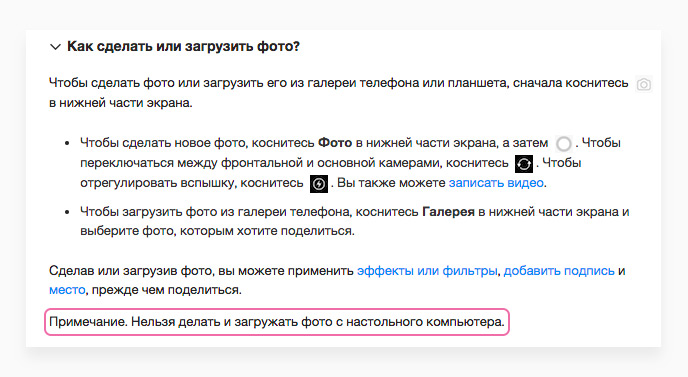The height and width of the screenshot is (377, 688).
Task: Open the 'добавить подпись' link
Action: (x=559, y=271)
